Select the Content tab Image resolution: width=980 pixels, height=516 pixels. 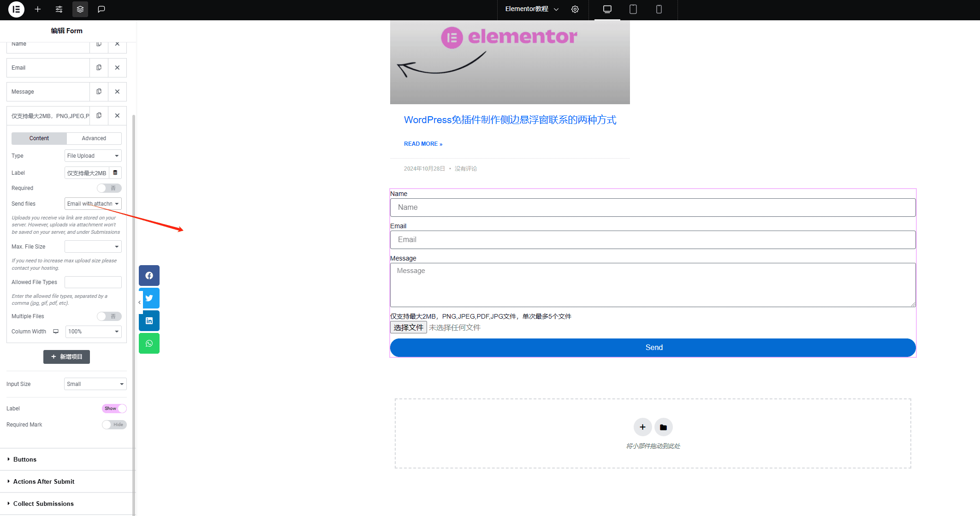click(39, 138)
